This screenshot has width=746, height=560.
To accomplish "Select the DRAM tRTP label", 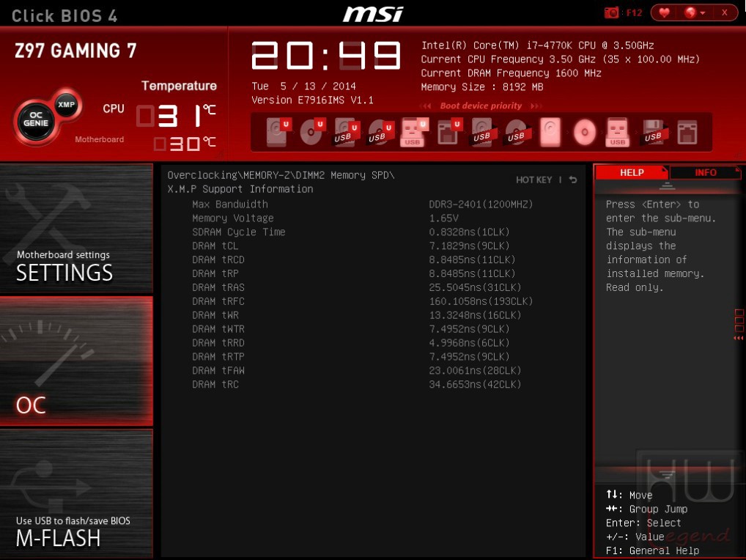I will point(218,356).
